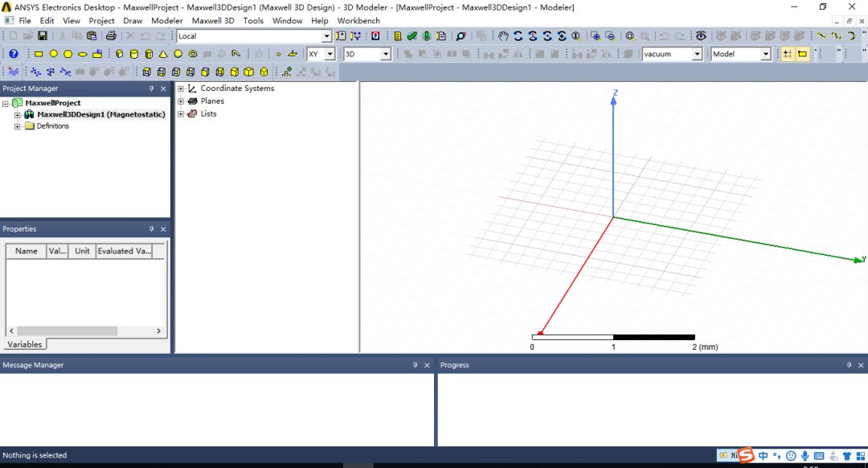This screenshot has width=868, height=468.
Task: Open help with the blue question mark icon
Action: tap(14, 54)
